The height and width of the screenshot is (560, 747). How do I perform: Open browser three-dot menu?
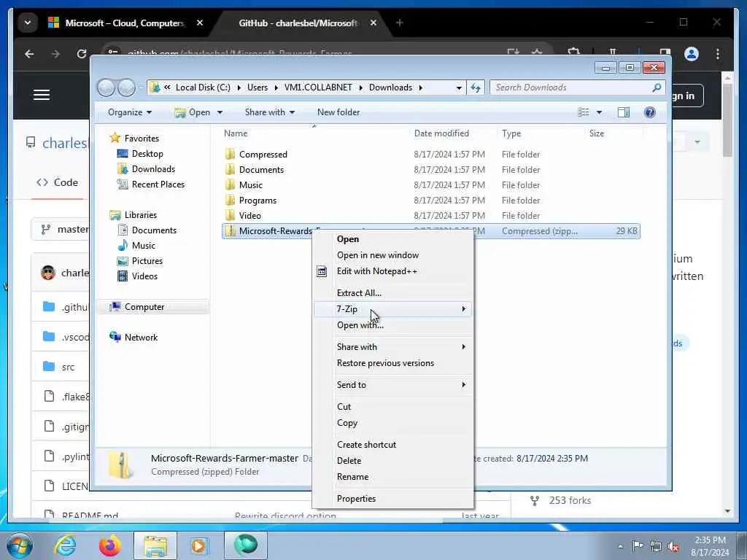718,54
